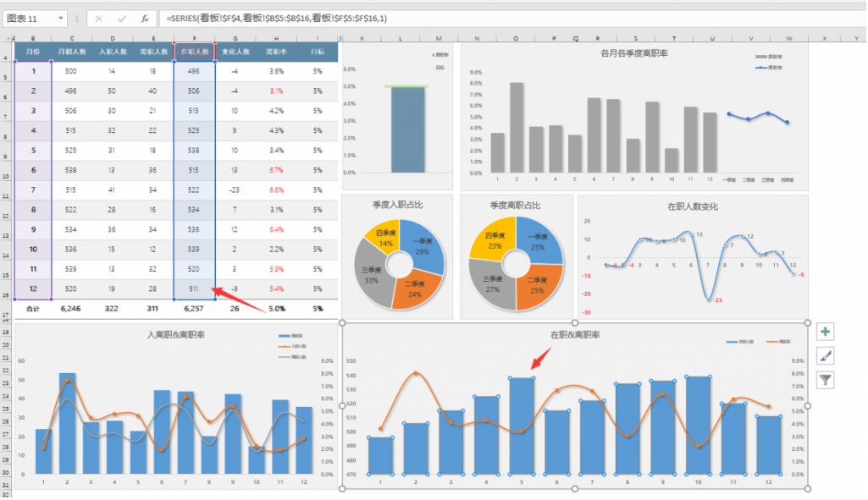The width and height of the screenshot is (868, 500).
Task: Expand the Name Box dropdown arrow
Action: pos(62,18)
